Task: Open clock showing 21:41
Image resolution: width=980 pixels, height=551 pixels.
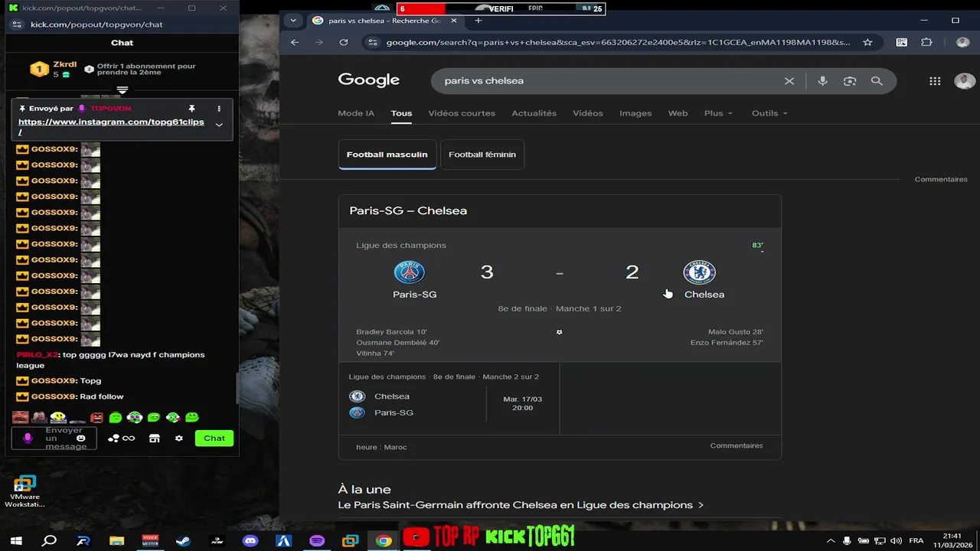Action: click(x=952, y=540)
